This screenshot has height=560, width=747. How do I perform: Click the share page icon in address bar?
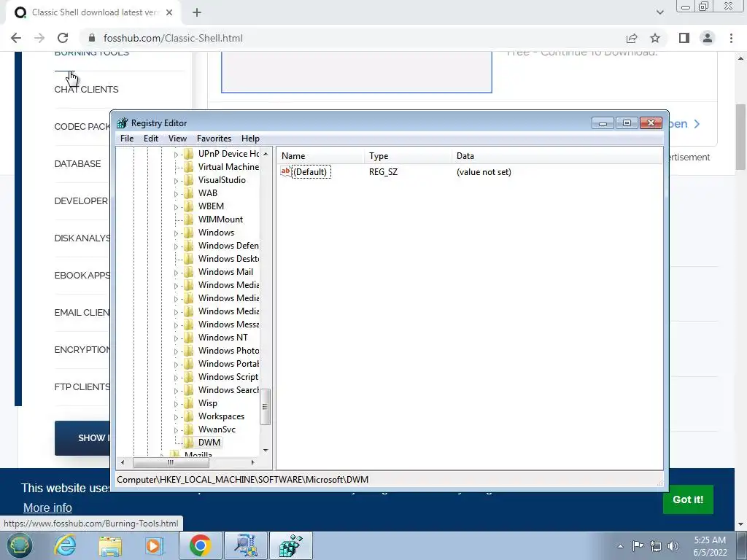632,38
